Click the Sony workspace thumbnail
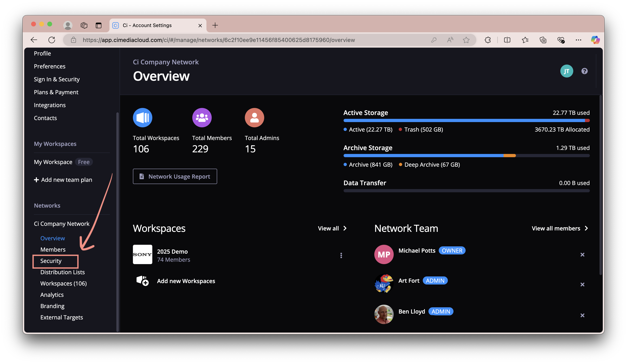The width and height of the screenshot is (627, 364). click(143, 254)
